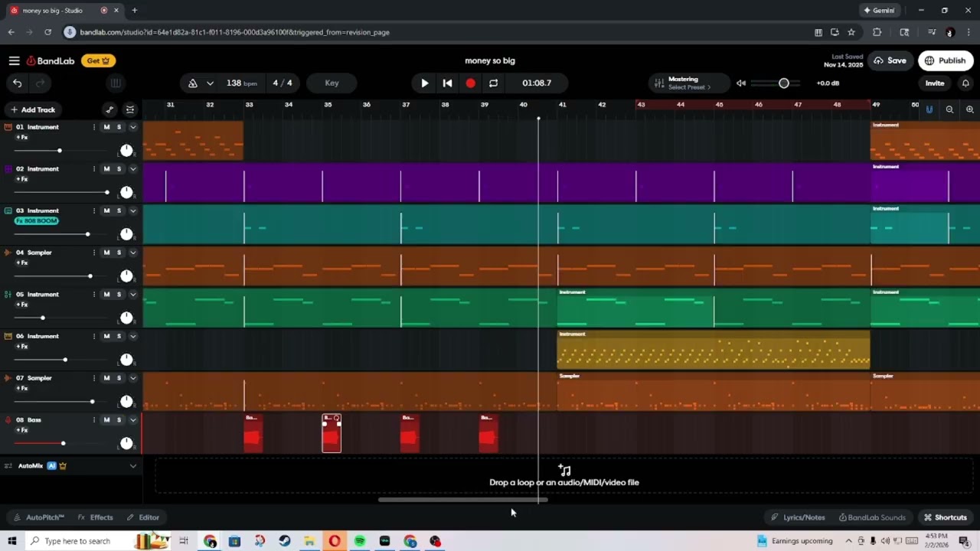Click the red record button
Viewport: 980px width, 551px height.
click(x=470, y=83)
